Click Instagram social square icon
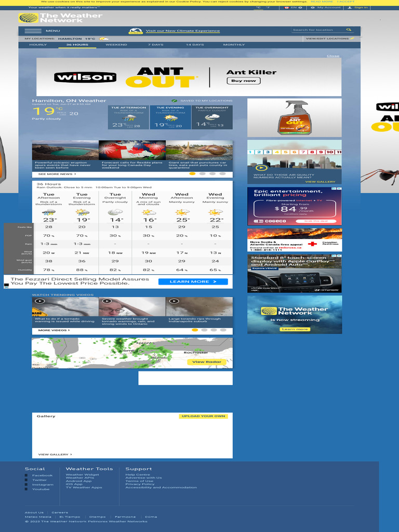The width and height of the screenshot is (399, 532). (x=26, y=485)
